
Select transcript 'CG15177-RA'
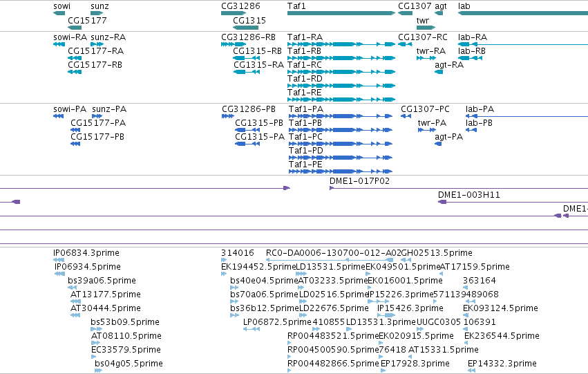pos(95,51)
